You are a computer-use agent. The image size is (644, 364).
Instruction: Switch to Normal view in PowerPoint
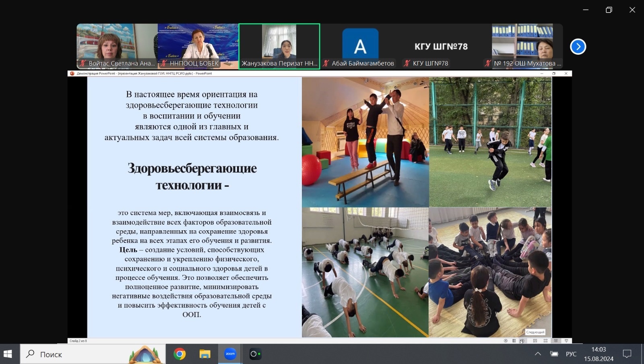pos(535,341)
